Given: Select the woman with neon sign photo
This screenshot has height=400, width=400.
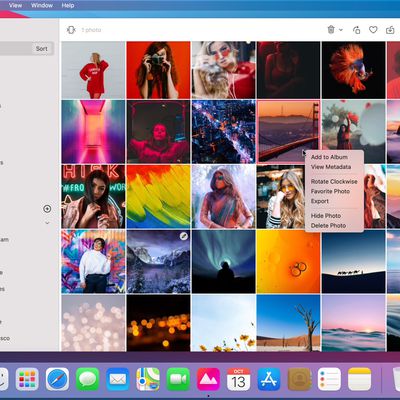Looking at the screenshot, I should coord(93,196).
